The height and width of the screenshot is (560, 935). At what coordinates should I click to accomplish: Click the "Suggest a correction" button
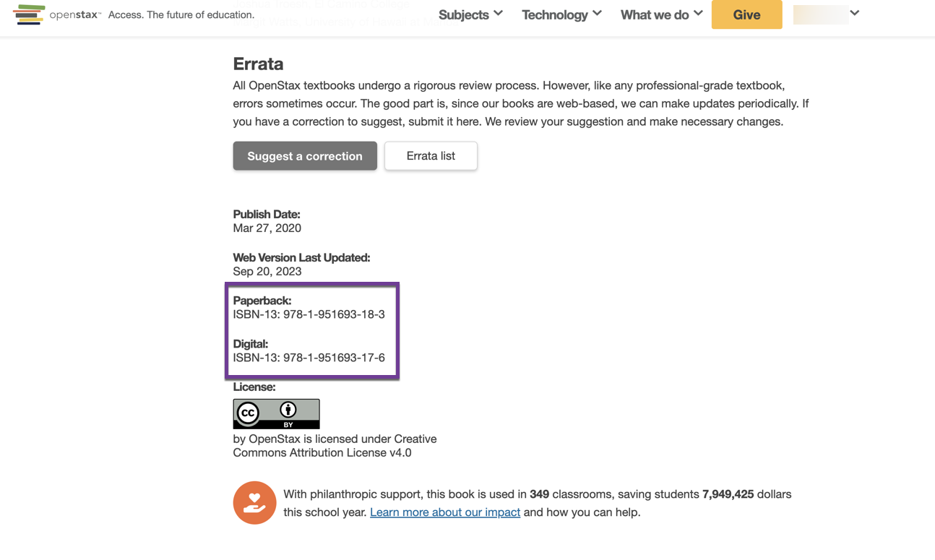[x=304, y=156]
